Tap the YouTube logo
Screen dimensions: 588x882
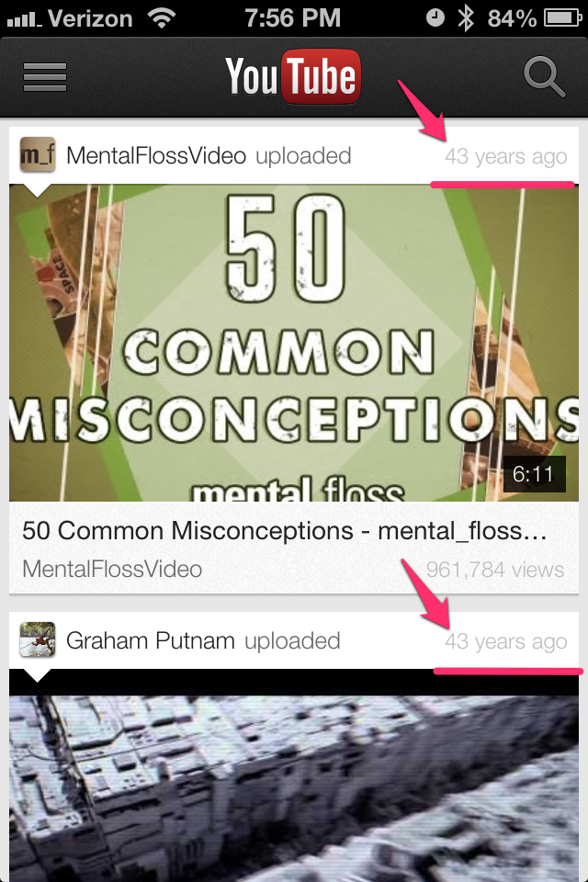292,76
